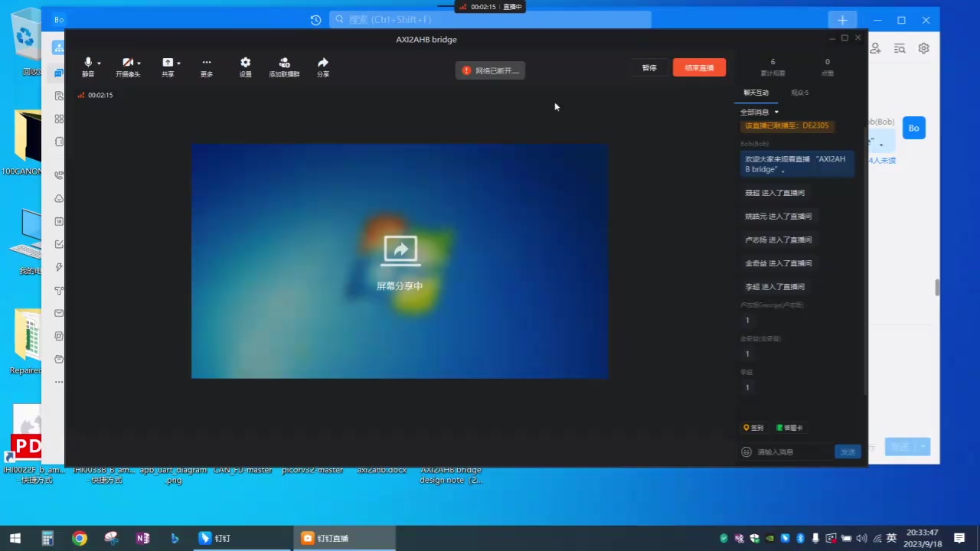The image size is (980, 551).
Task: Mute the microphone in the live toolbar
Action: click(x=88, y=67)
